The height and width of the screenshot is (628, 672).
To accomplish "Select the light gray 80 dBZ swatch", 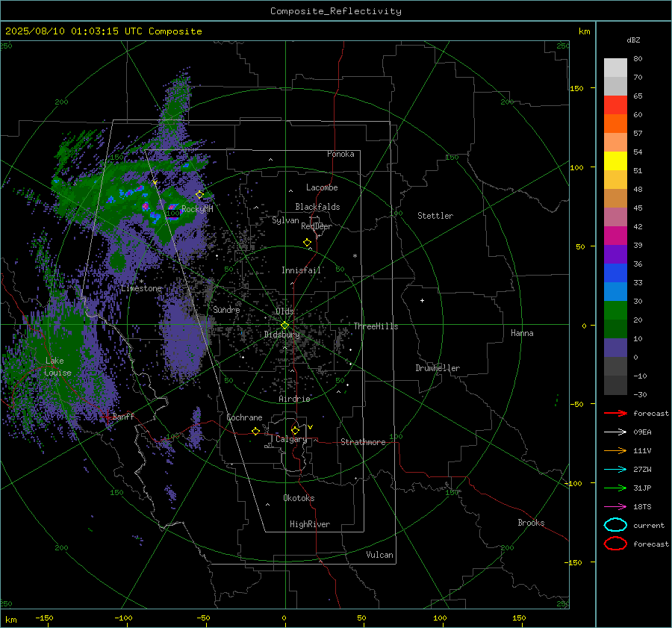I will [x=615, y=67].
